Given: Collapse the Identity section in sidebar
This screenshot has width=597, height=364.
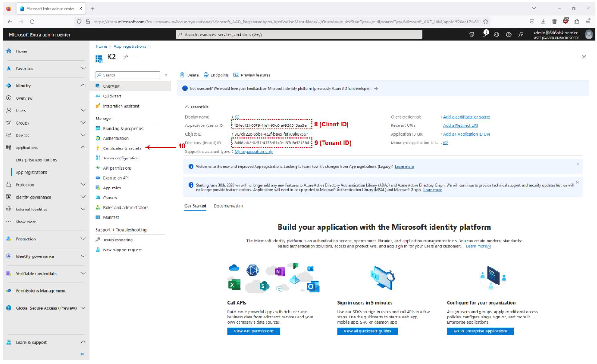Looking at the screenshot, I should [x=83, y=85].
